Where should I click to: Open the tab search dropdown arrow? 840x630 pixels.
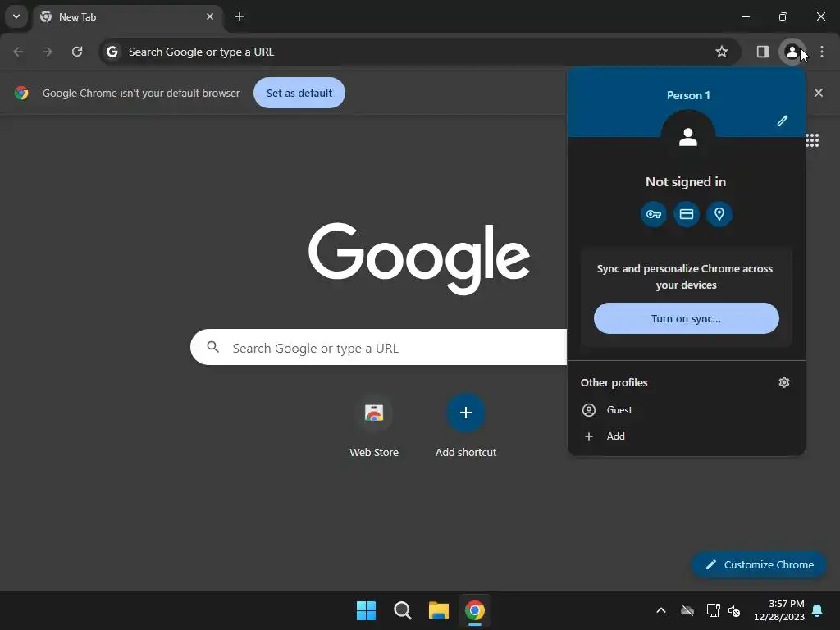pyautogui.click(x=16, y=16)
